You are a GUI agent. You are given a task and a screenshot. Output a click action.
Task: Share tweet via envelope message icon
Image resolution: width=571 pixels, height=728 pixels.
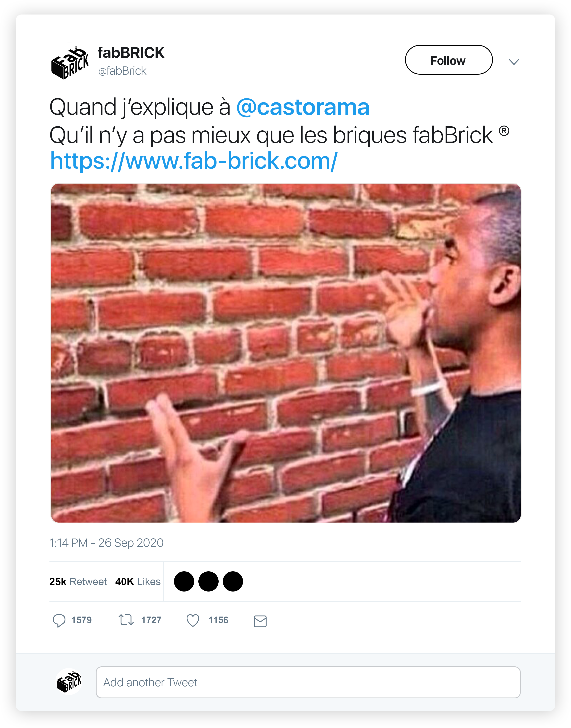click(x=260, y=621)
